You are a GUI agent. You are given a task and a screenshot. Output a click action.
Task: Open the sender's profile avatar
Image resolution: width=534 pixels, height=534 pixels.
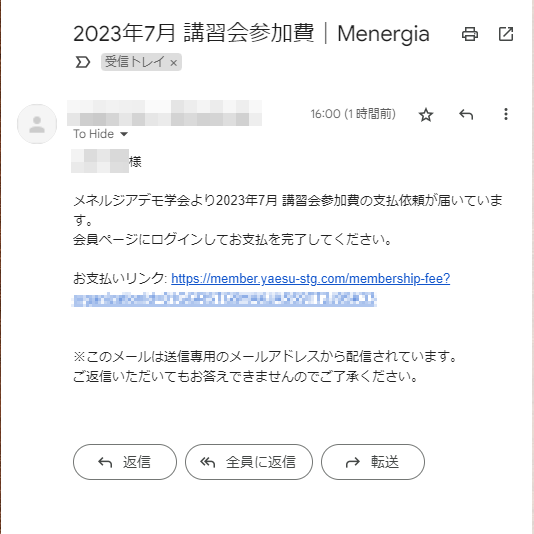(x=37, y=124)
